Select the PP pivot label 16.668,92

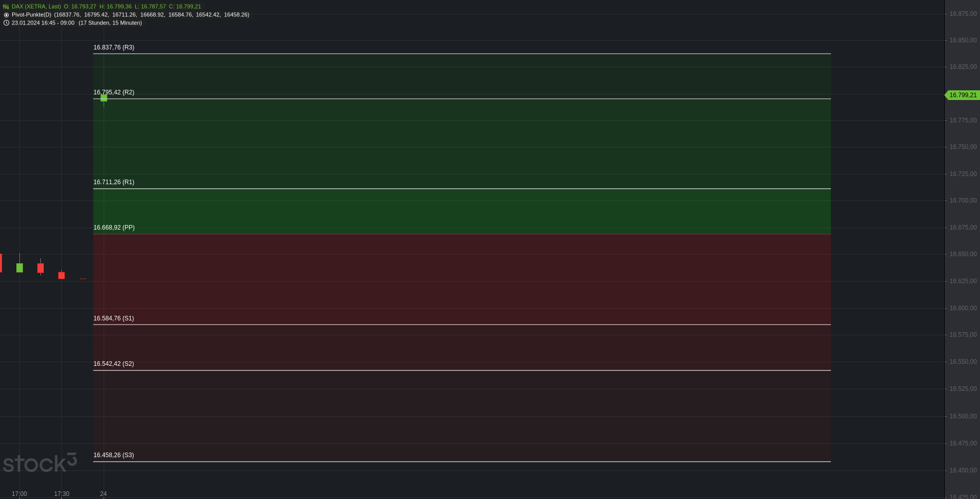(114, 228)
